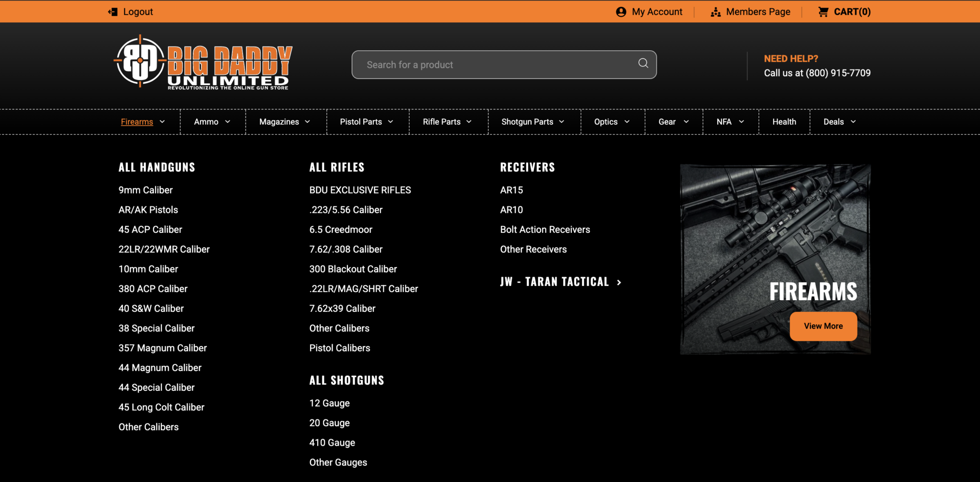The width and height of the screenshot is (980, 482).
Task: Open the Deals menu
Action: click(838, 121)
